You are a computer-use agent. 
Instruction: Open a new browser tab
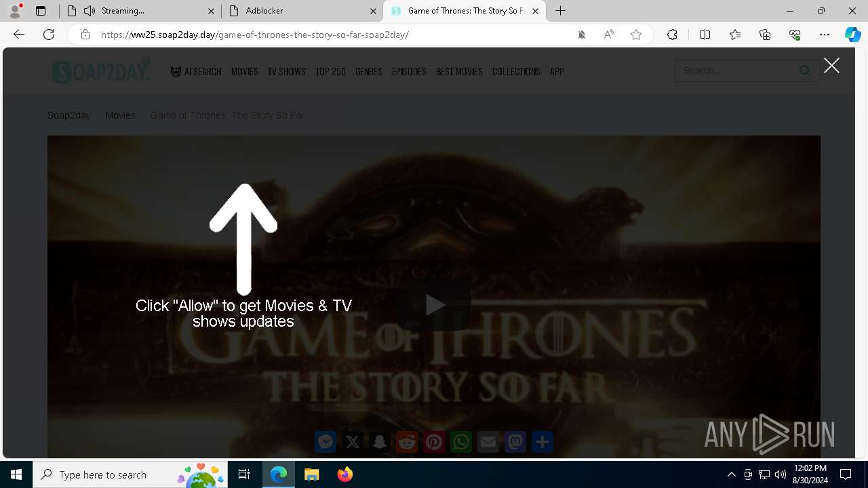561,11
